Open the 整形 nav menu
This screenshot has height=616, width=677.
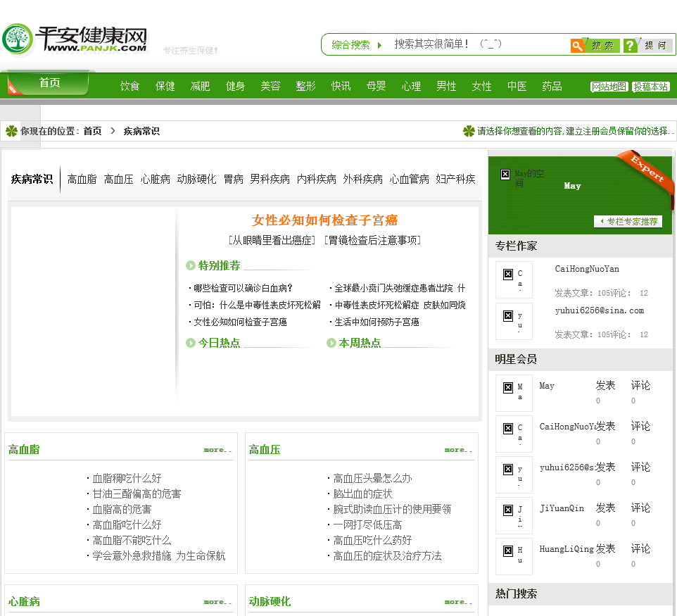coord(305,86)
